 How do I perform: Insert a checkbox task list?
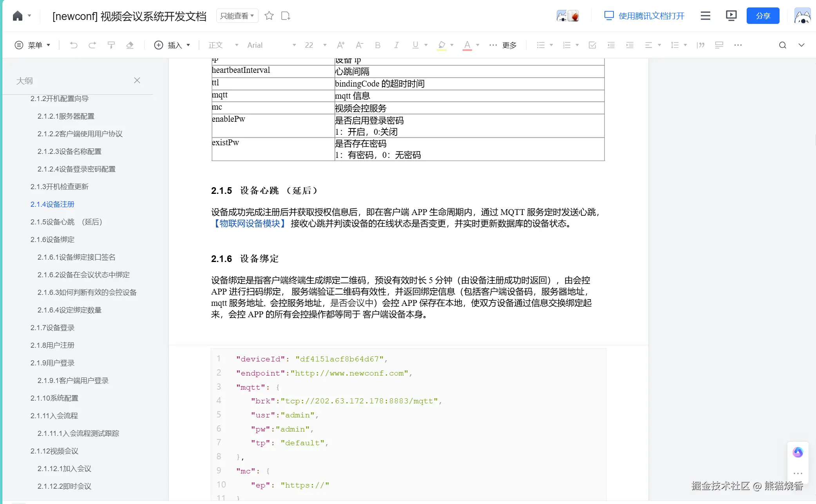pyautogui.click(x=592, y=45)
